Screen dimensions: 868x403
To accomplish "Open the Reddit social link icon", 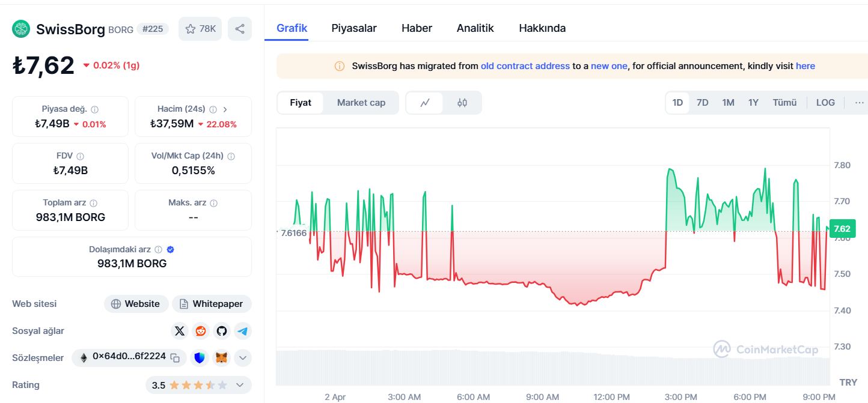I will coord(200,331).
